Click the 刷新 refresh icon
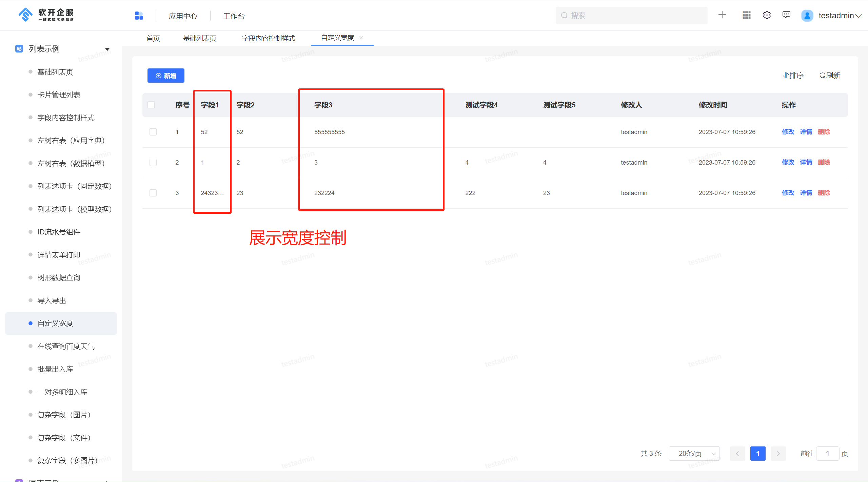The height and width of the screenshot is (482, 868). 830,75
